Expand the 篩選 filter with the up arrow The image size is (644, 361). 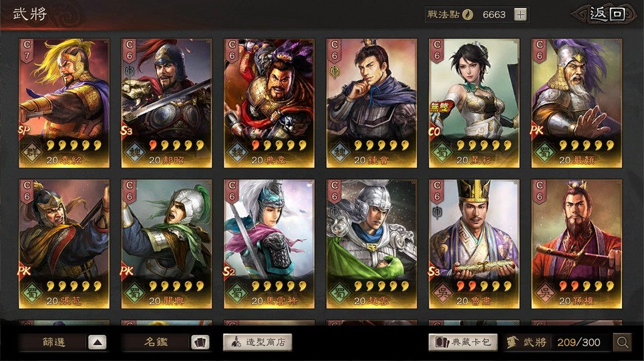point(97,342)
